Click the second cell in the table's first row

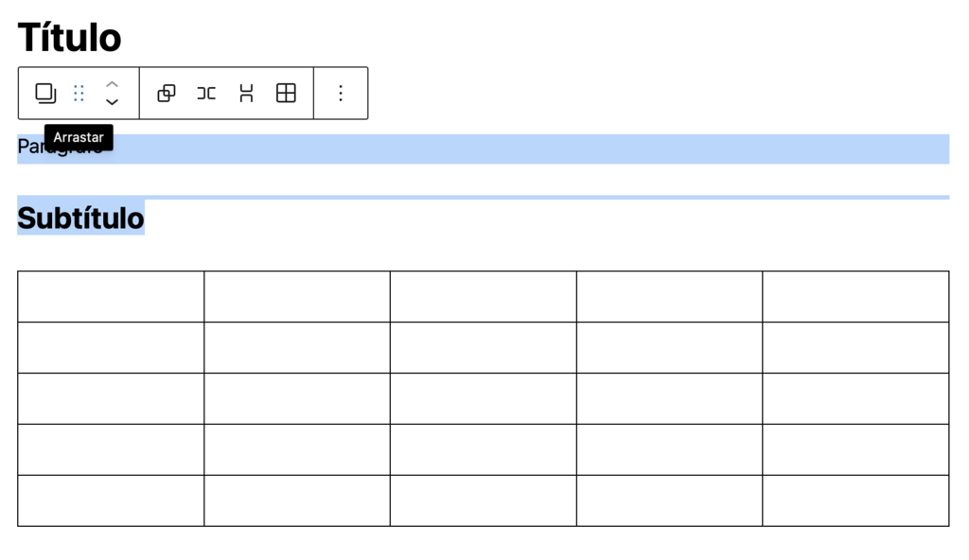(x=297, y=296)
